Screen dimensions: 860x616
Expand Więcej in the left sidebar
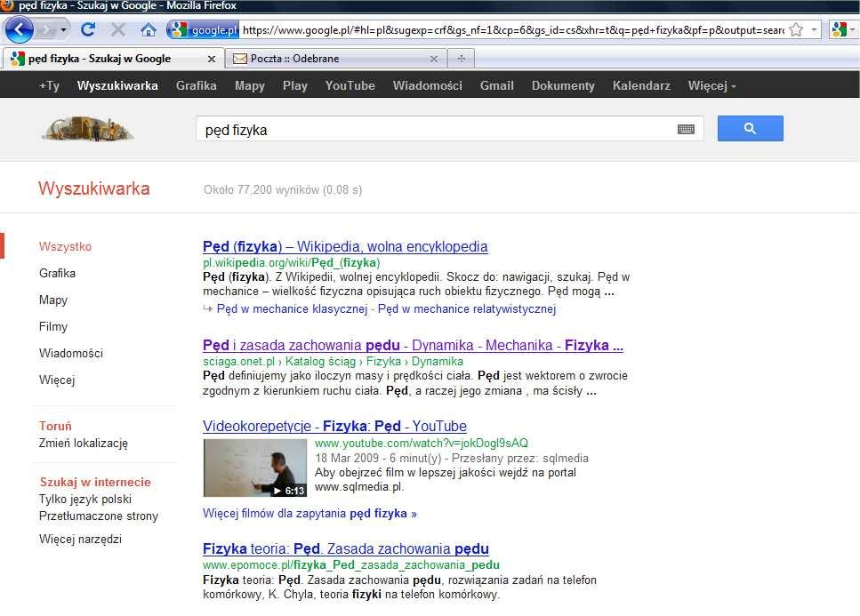(57, 380)
